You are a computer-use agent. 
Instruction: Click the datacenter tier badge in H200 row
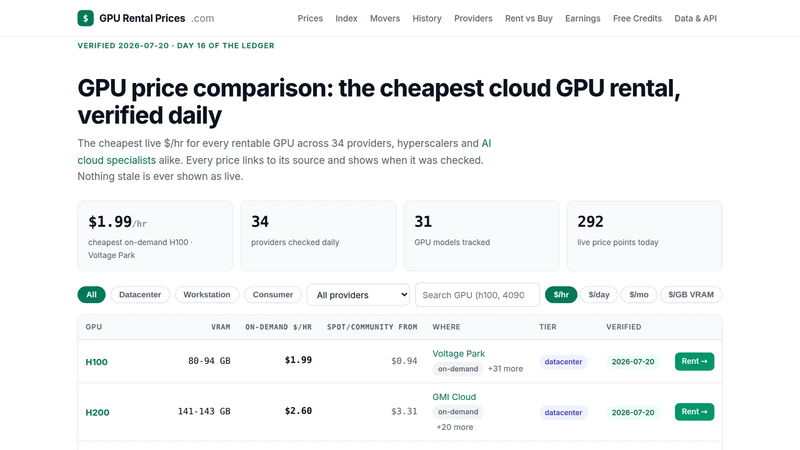click(x=563, y=412)
